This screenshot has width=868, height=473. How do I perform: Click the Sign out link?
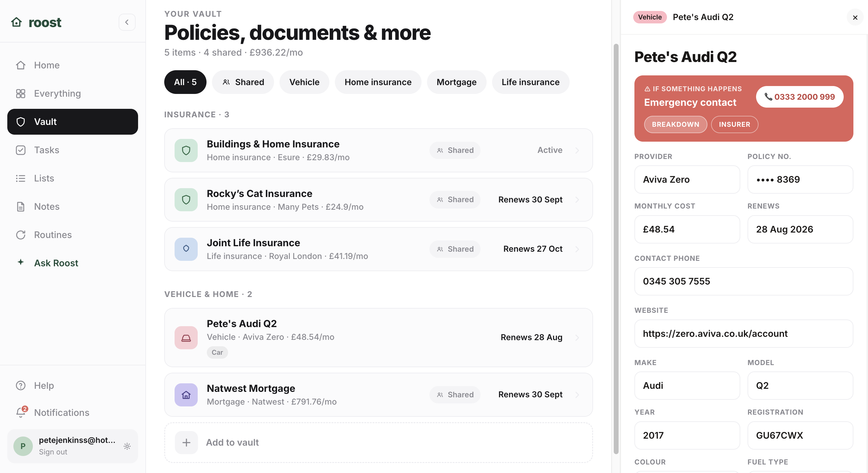53,452
